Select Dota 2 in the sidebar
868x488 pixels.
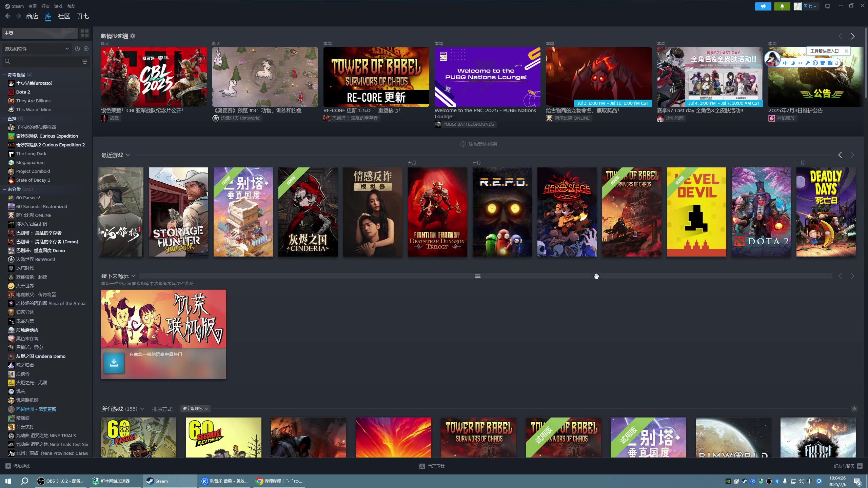coord(23,92)
